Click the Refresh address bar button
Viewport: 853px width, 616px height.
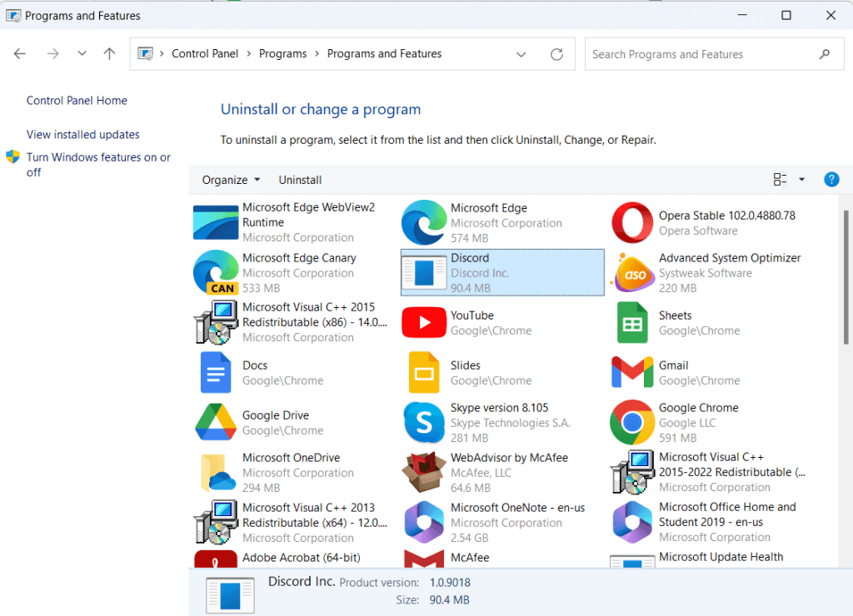tap(556, 54)
